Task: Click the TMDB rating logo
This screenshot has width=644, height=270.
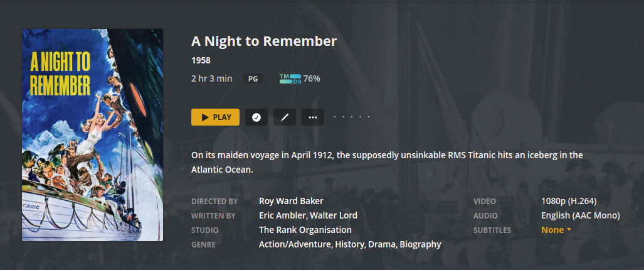Action: click(290, 78)
